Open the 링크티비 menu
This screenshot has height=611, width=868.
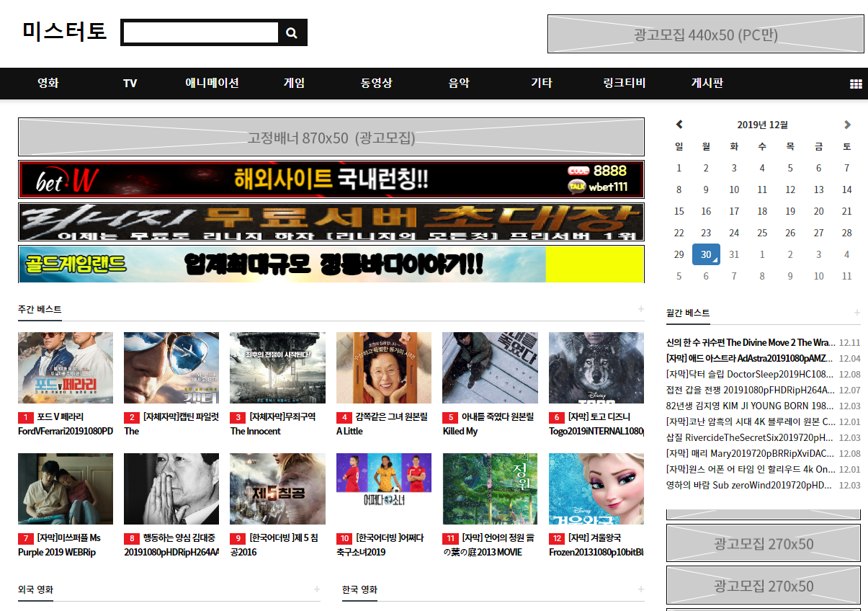point(624,83)
